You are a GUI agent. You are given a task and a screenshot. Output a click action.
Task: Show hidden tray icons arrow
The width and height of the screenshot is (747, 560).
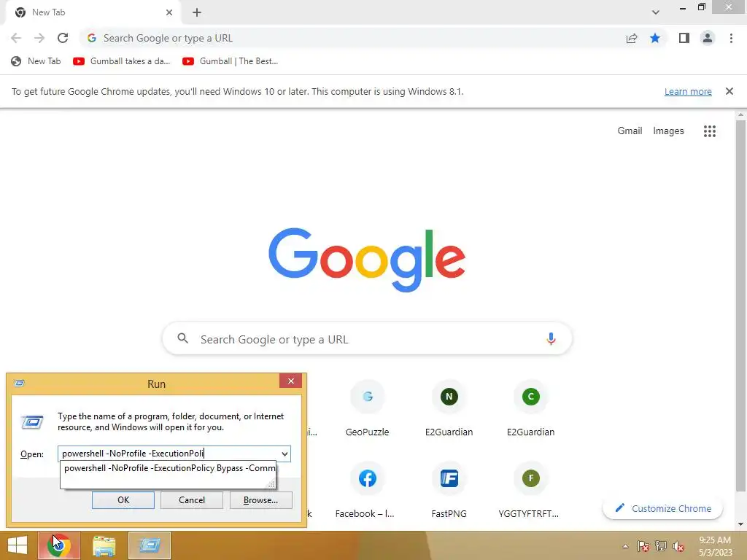625,546
